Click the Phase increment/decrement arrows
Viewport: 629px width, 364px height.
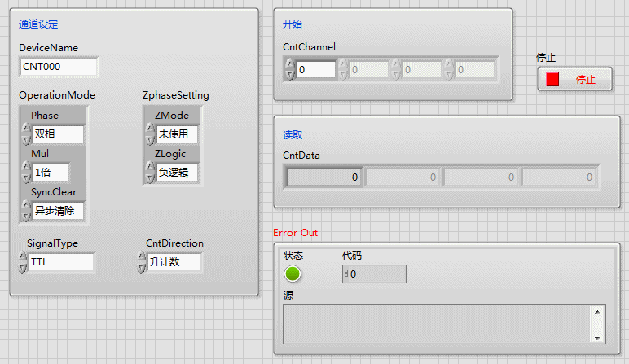[x=25, y=134]
